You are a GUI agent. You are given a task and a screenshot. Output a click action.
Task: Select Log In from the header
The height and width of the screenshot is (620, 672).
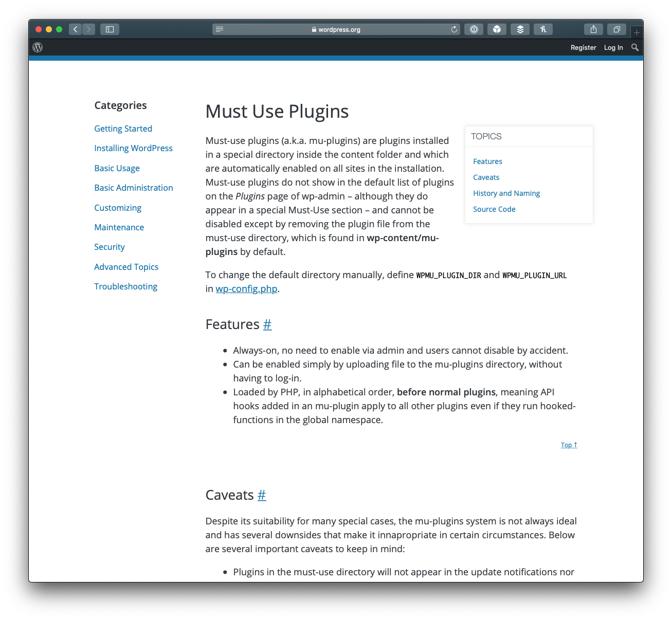613,47
